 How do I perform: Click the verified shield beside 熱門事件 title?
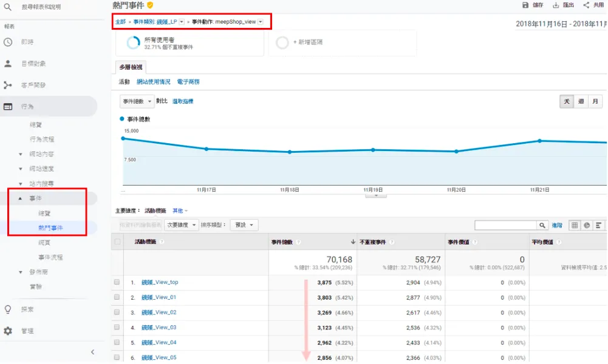coord(150,5)
